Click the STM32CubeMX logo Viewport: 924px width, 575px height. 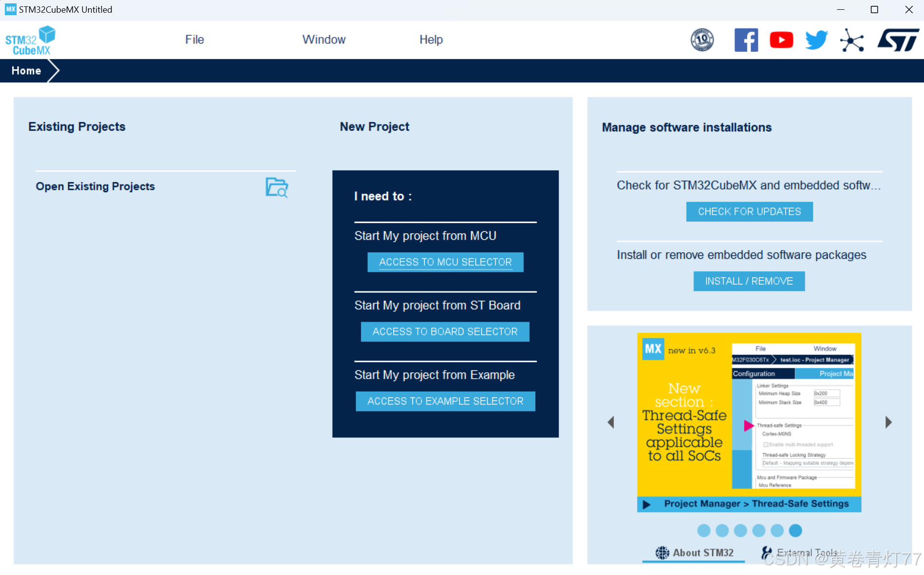(30, 41)
